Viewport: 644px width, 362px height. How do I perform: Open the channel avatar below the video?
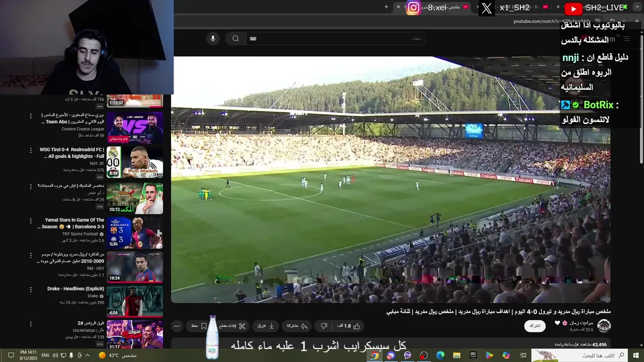(x=604, y=326)
